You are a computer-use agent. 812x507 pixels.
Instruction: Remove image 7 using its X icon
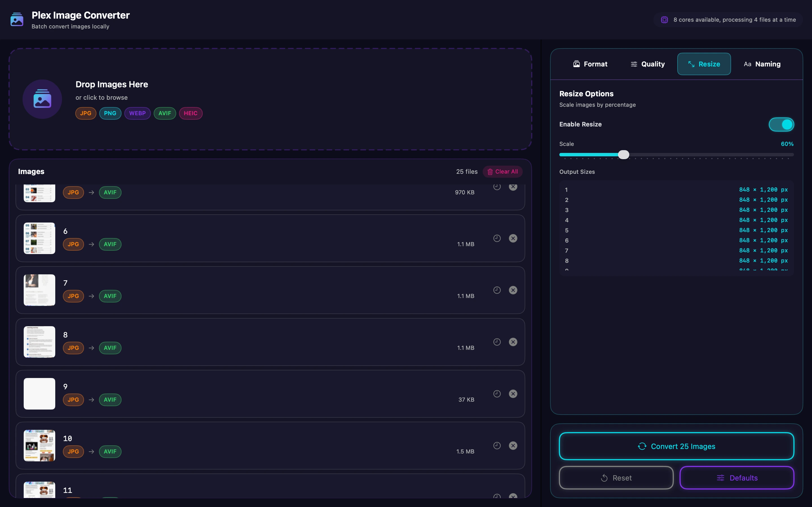(x=513, y=290)
